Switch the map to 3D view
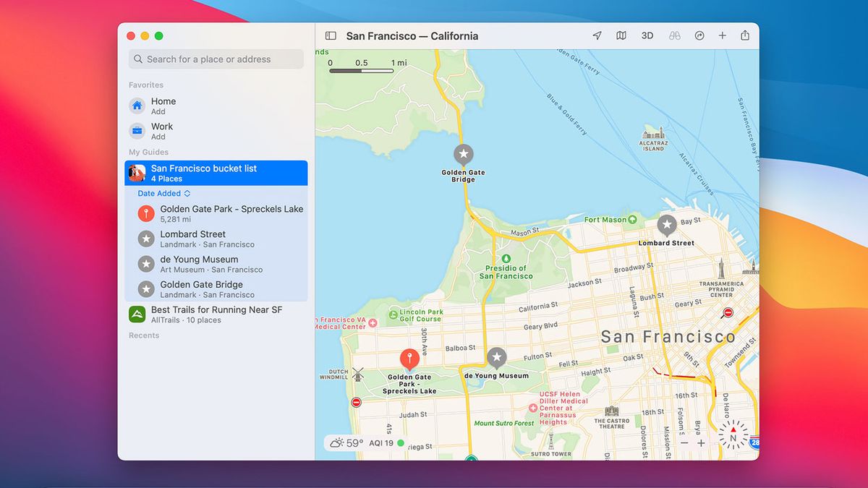 [x=647, y=35]
